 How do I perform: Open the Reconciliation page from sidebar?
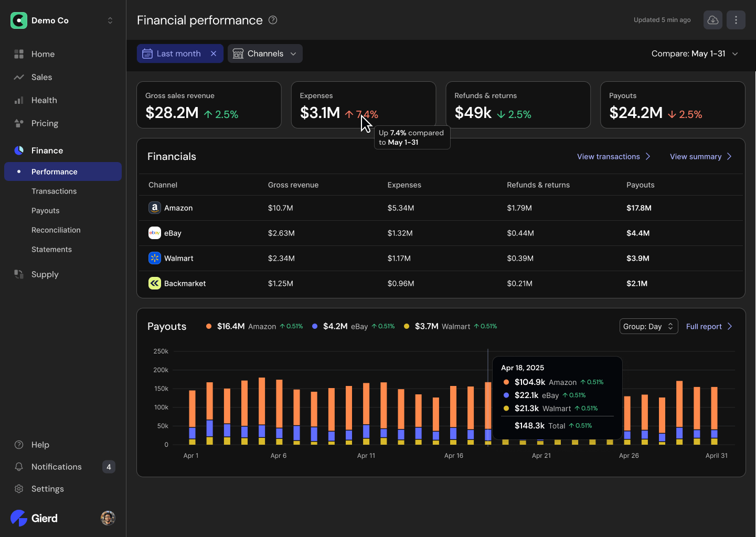point(56,230)
